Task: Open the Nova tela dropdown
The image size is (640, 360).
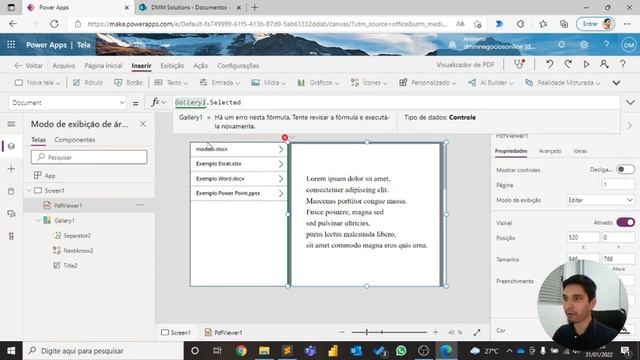Action: click(38, 82)
